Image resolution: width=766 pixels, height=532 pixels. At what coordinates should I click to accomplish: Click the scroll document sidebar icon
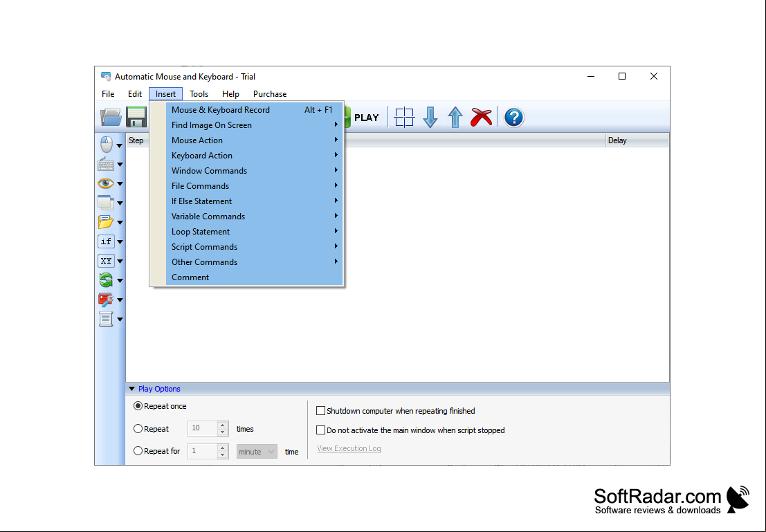[x=105, y=319]
